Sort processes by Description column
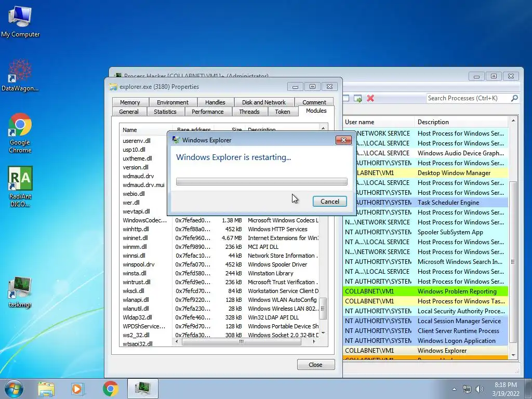The height and width of the screenshot is (399, 532). coord(461,122)
